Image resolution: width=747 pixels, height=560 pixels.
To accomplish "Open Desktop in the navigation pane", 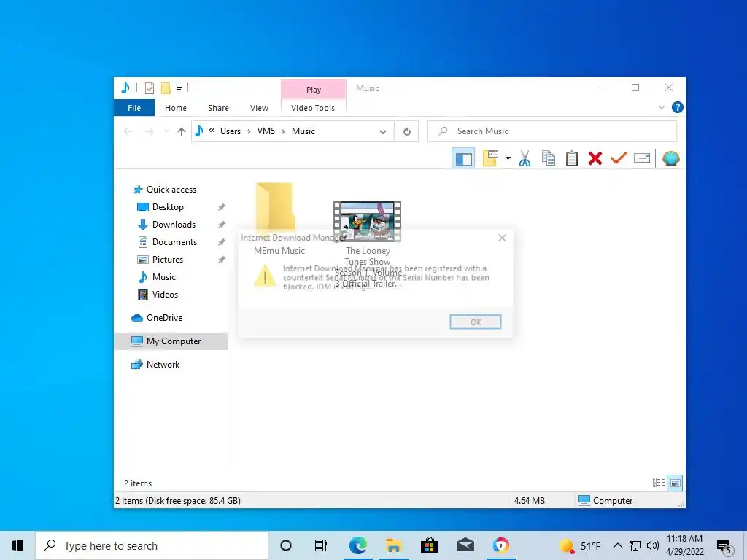I will [x=168, y=207].
